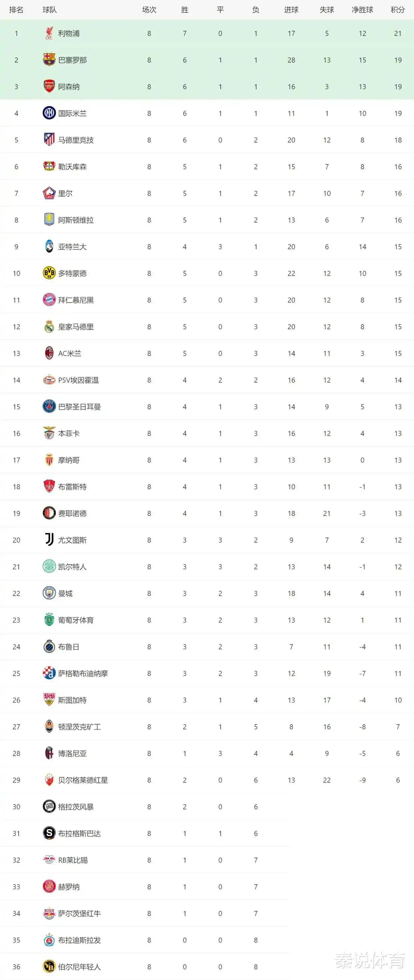Image resolution: width=414 pixels, height=980 pixels.
Task: Open team name 马德里竞技
Action: [x=76, y=140]
